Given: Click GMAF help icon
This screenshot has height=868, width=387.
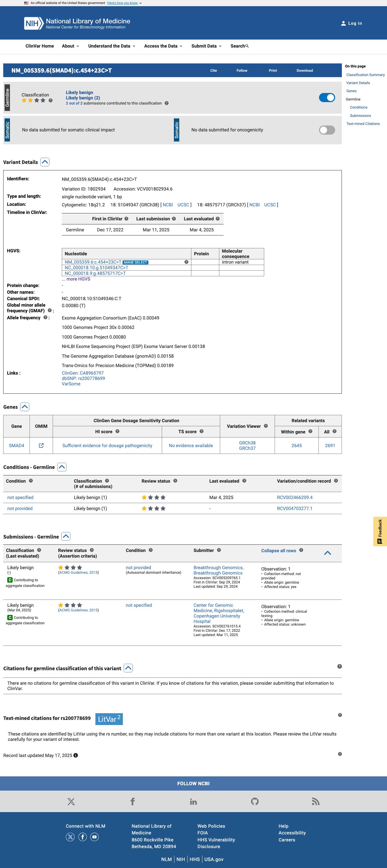Looking at the screenshot, I should point(49,310).
